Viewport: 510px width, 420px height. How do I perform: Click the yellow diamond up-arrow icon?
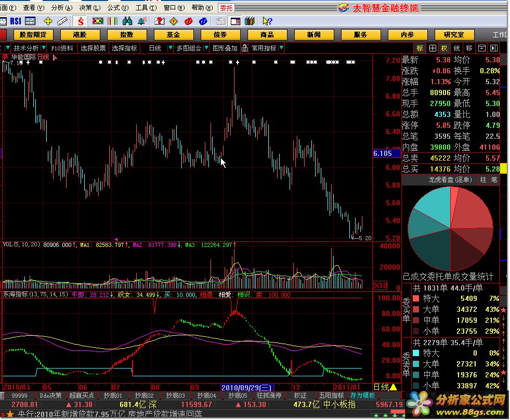click(x=174, y=21)
